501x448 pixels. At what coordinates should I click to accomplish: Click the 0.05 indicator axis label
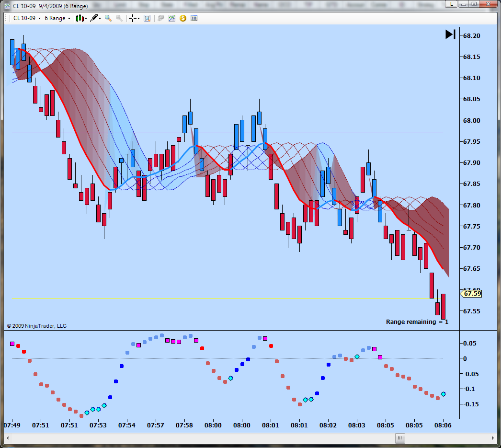[470, 343]
